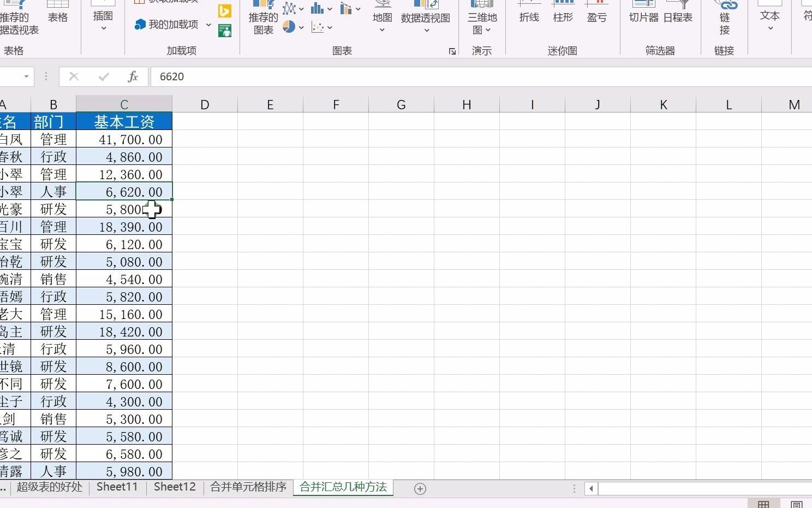Click the horizontal scrollbar left arrow
Image resolution: width=812 pixels, height=508 pixels.
tap(592, 488)
